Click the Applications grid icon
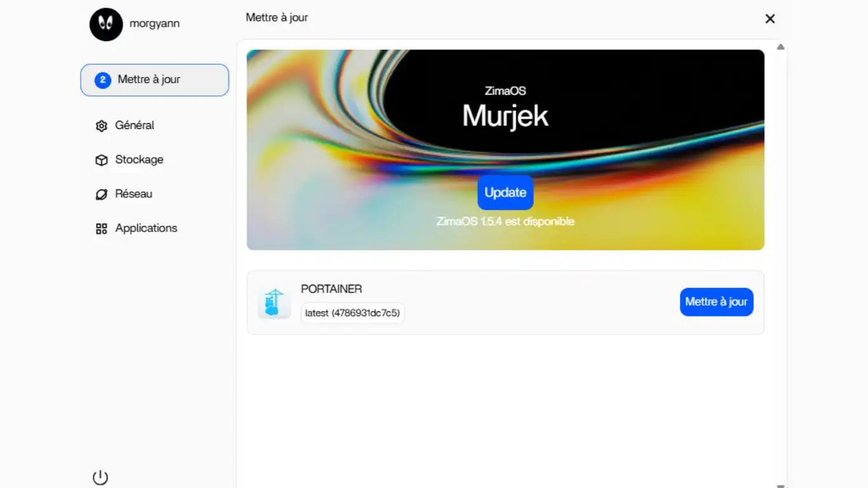868x488 pixels. tap(101, 229)
